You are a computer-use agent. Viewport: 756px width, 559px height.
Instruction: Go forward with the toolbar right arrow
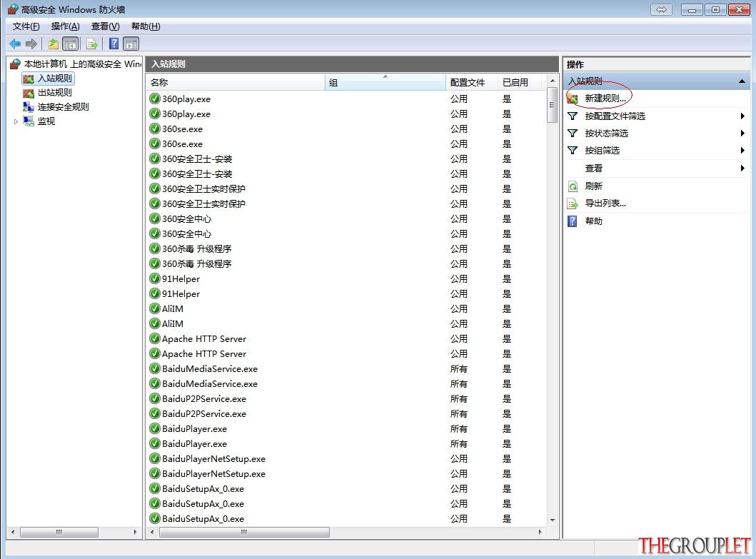(x=31, y=44)
